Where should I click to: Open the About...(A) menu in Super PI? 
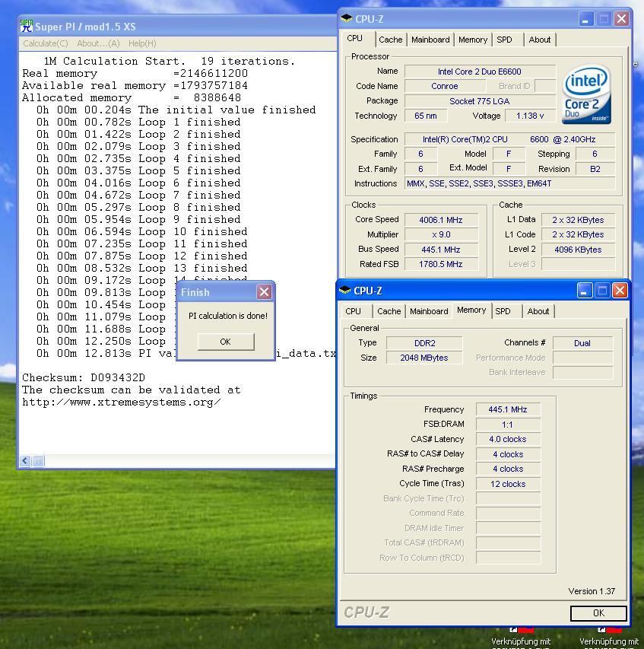[98, 43]
